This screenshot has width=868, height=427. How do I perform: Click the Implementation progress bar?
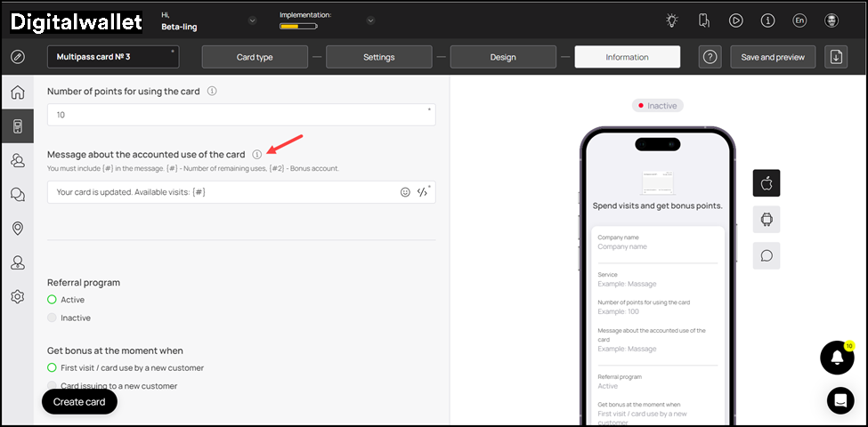pos(298,26)
